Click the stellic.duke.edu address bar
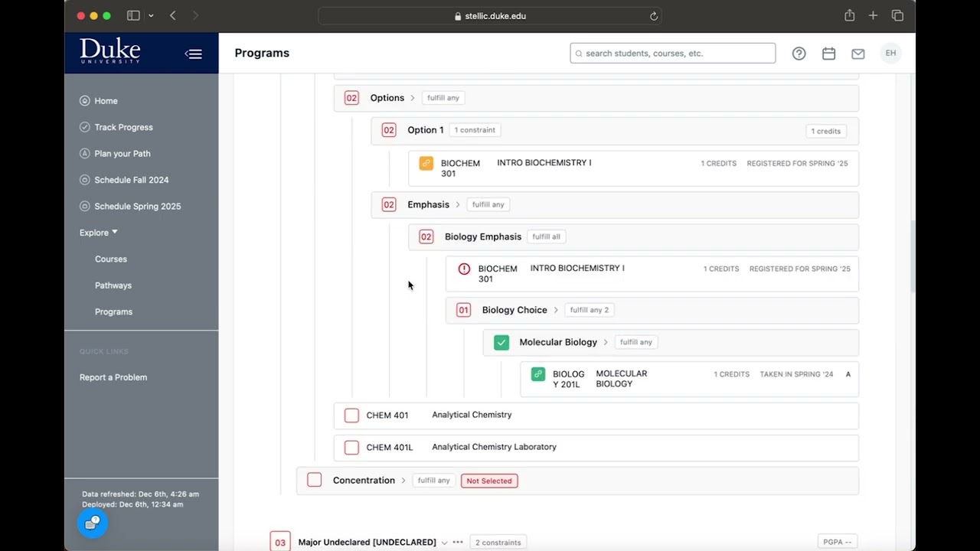Image resolution: width=980 pixels, height=551 pixels. [x=490, y=16]
